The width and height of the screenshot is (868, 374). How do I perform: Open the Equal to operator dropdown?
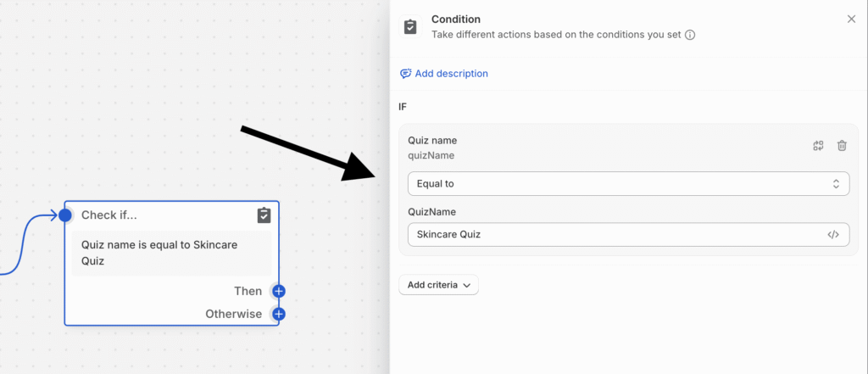coord(628,183)
